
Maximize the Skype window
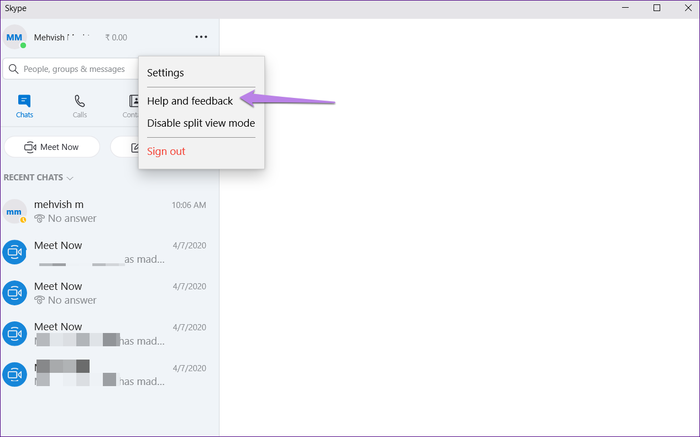[x=657, y=8]
